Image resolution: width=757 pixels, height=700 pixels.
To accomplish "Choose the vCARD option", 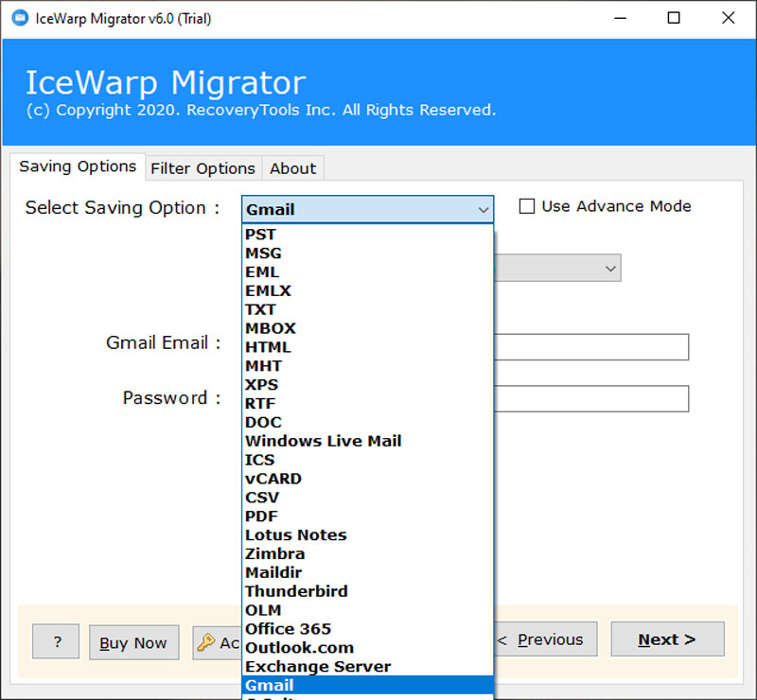I will click(367, 479).
